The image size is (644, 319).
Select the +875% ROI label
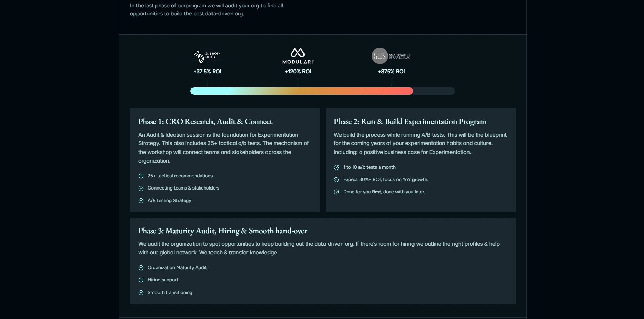tap(391, 72)
